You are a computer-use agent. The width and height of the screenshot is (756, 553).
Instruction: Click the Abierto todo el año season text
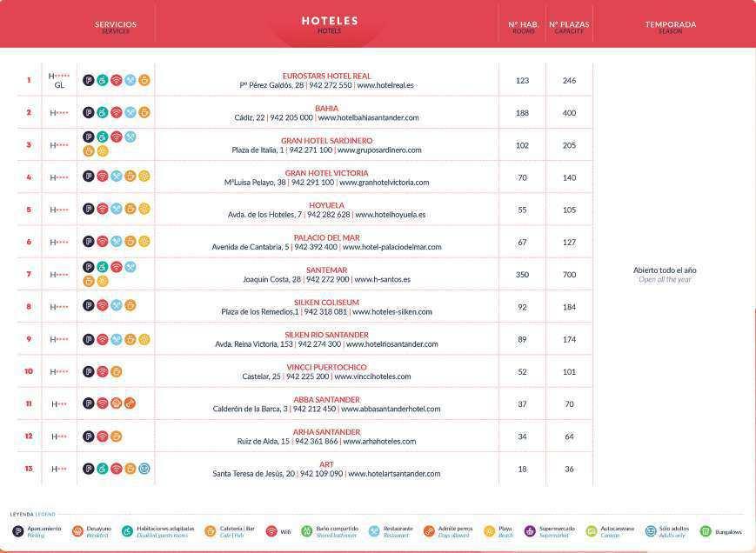[665, 270]
